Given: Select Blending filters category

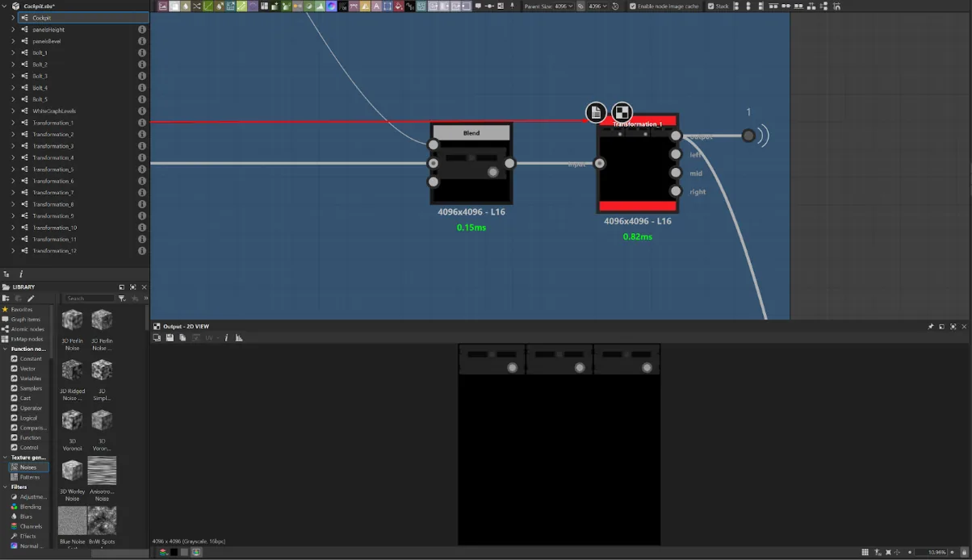Looking at the screenshot, I should click(x=30, y=507).
